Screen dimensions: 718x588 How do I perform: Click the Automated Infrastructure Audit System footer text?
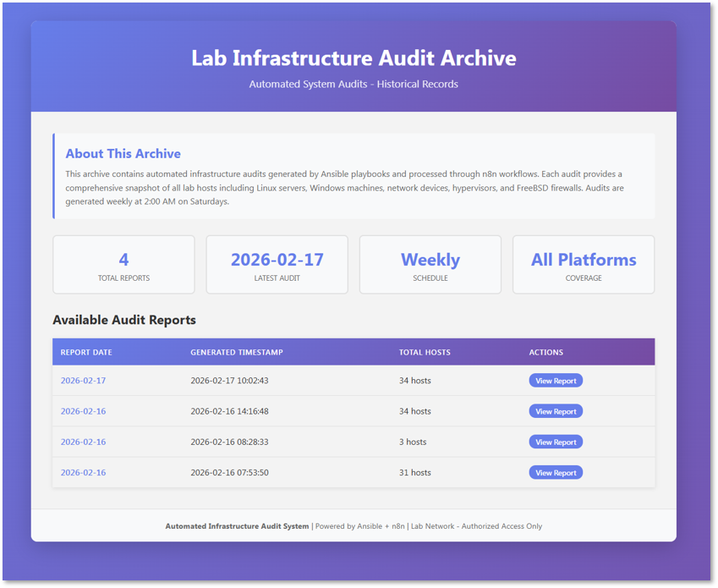click(236, 525)
